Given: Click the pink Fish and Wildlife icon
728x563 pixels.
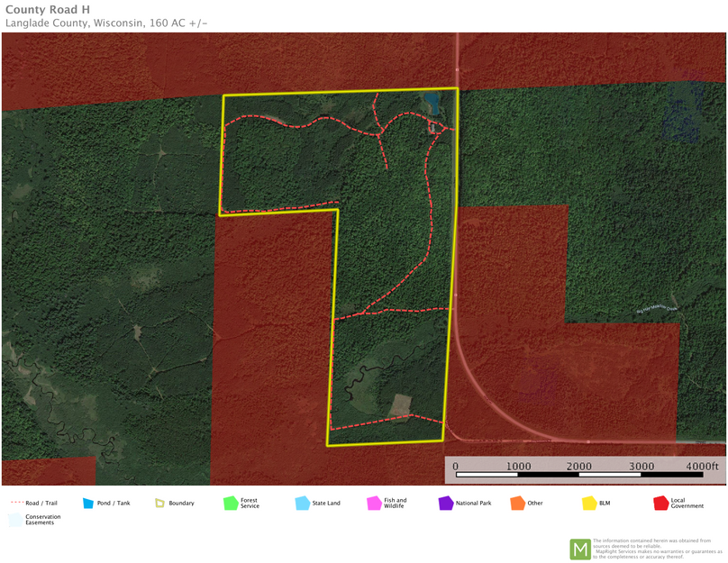Looking at the screenshot, I should [374, 503].
